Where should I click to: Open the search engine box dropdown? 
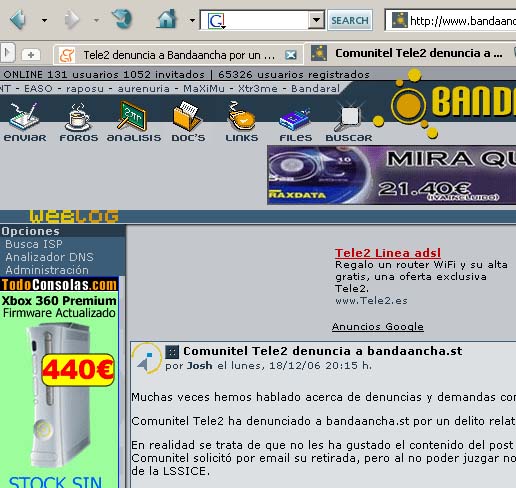click(316, 20)
